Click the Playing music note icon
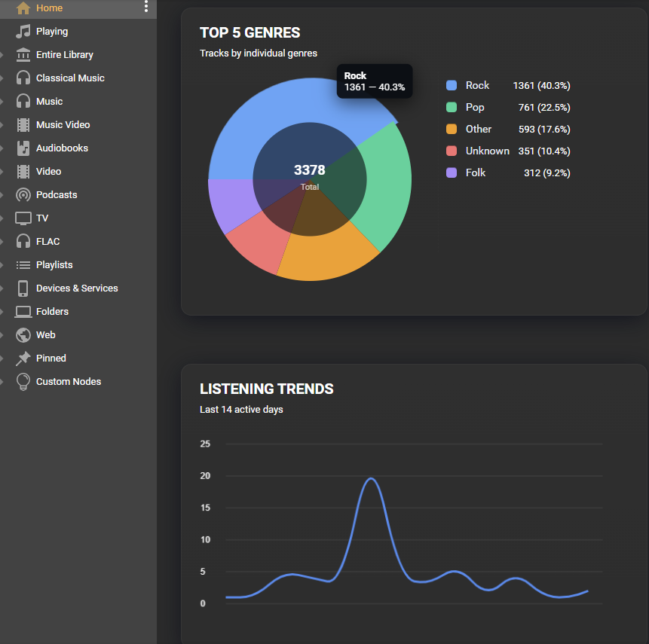 coord(23,32)
